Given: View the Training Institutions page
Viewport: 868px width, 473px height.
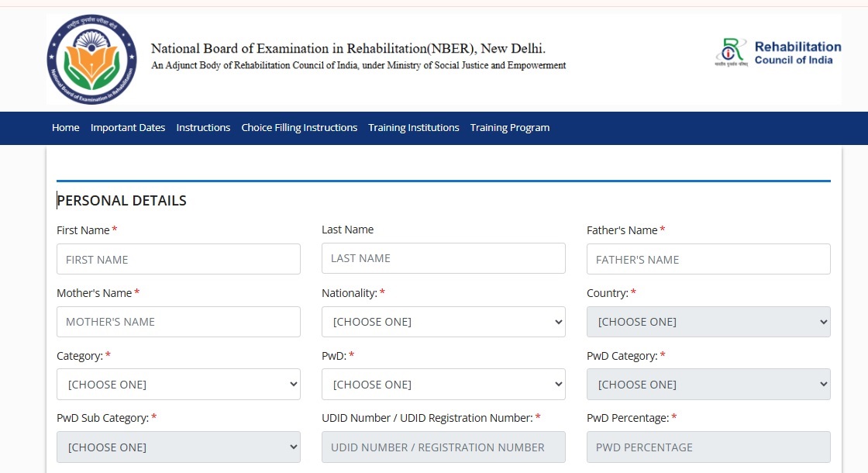Looking at the screenshot, I should (413, 128).
